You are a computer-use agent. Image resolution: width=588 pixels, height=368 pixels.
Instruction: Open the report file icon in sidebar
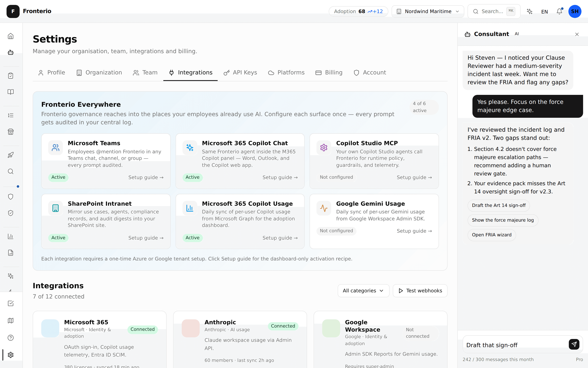click(10, 253)
